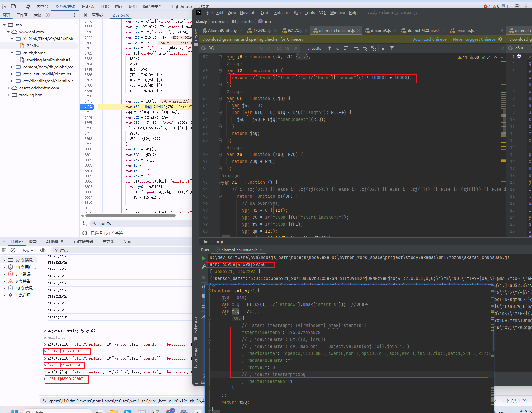Open the Refactor menu in PyCharm
Viewport: 532px width, 413px height.
[282, 13]
